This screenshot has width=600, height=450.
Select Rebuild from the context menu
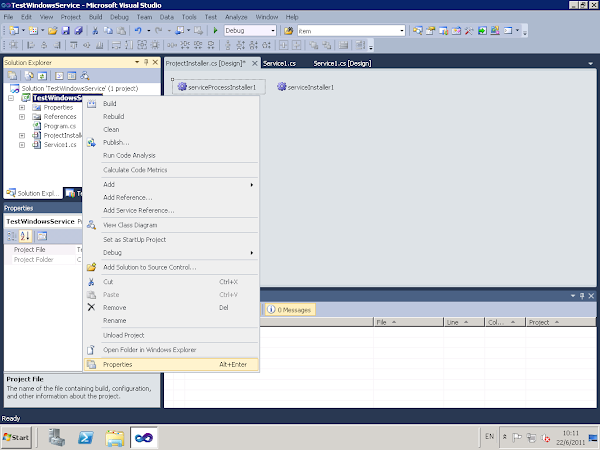pos(171,117)
